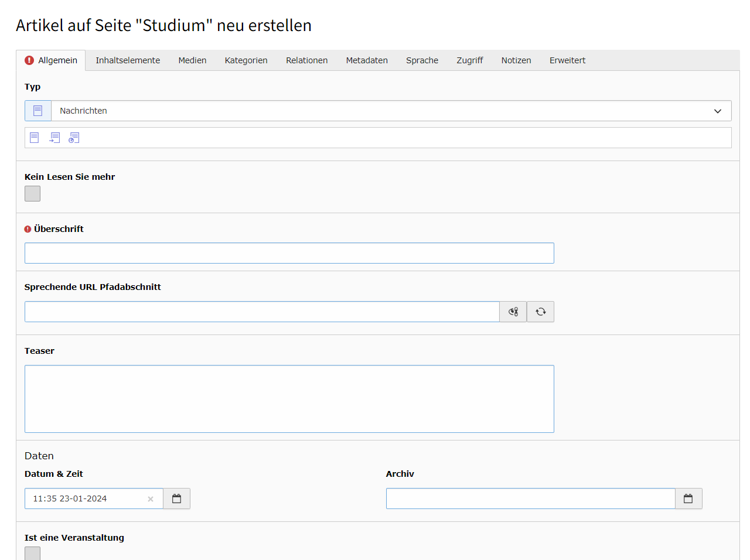The image size is (750, 560).
Task: Click the Nachrichten type icon beside dropdown
Action: coord(38,111)
